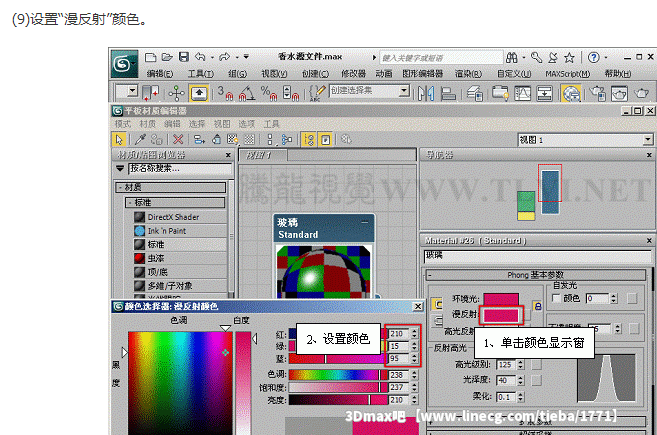Screen dimensions: 657x435
Task: Click the Undo arrow icon
Action: (x=200, y=57)
